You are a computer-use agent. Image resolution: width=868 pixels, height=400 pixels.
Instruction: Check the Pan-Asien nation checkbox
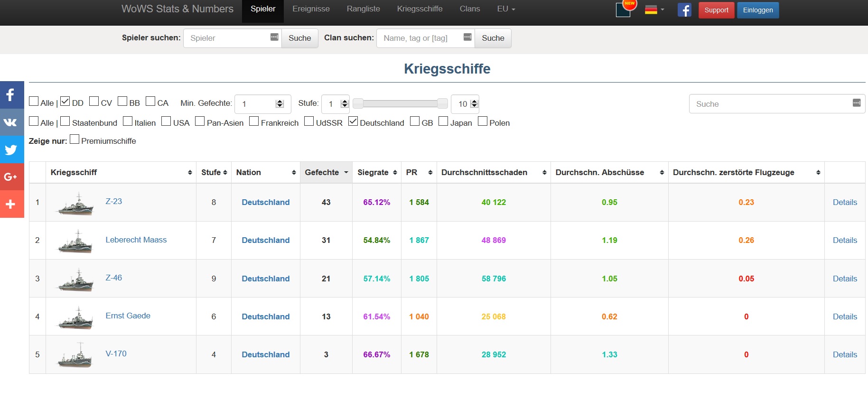pos(200,121)
